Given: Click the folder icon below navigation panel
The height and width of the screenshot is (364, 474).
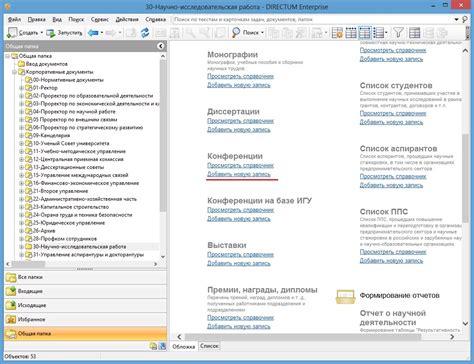Looking at the screenshot, I should pos(153,346).
